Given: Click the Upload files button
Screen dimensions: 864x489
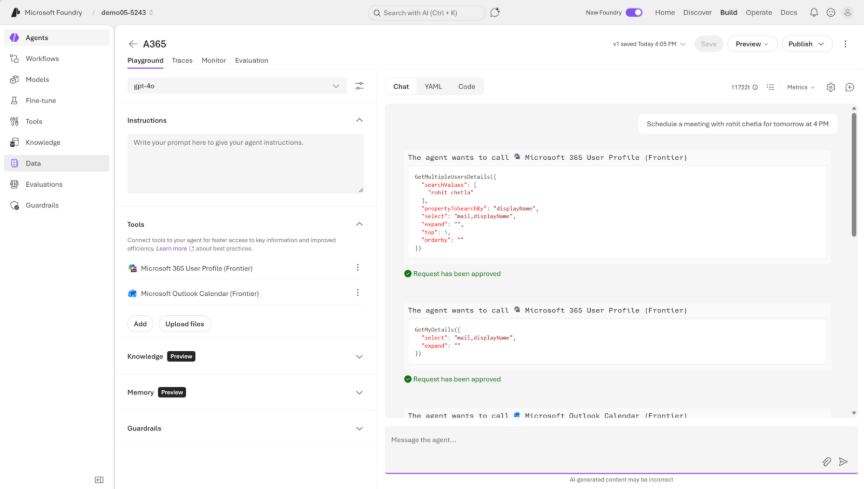Looking at the screenshot, I should [185, 324].
